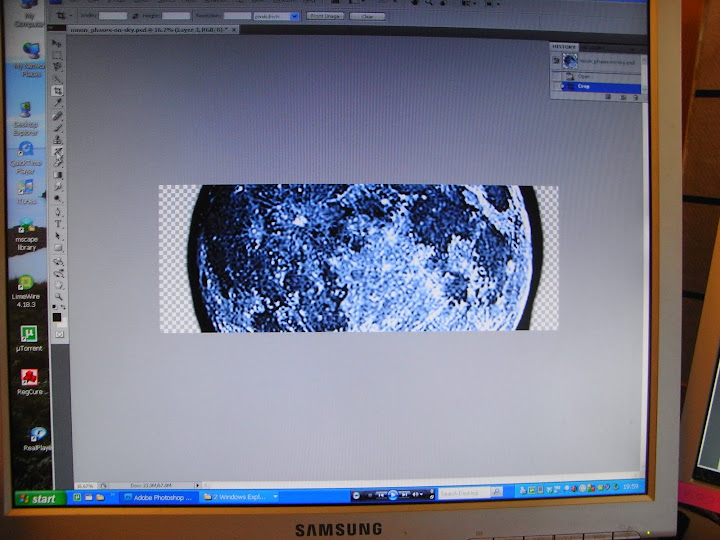720x540 pixels.
Task: Click play in taskbar media player
Action: point(393,495)
